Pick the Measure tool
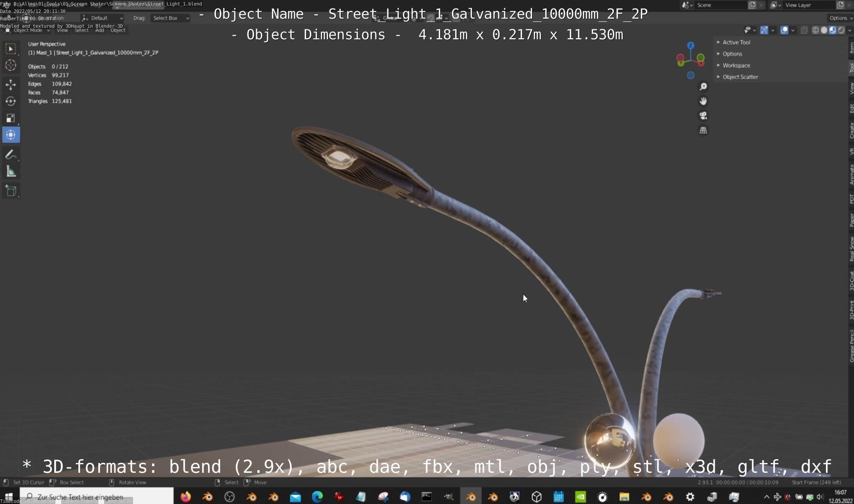The width and height of the screenshot is (854, 504). pyautogui.click(x=11, y=172)
